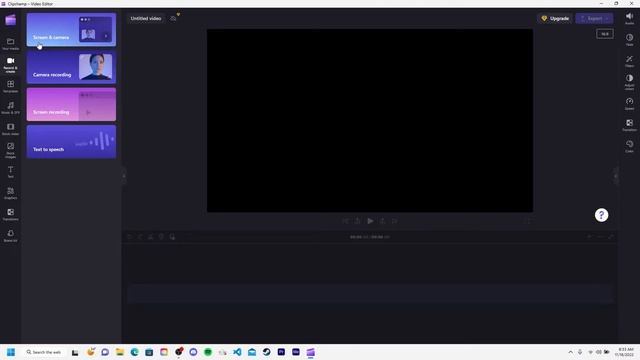Rewind the preview by five seconds
Screen dimensions: 640x360
pos(358,221)
